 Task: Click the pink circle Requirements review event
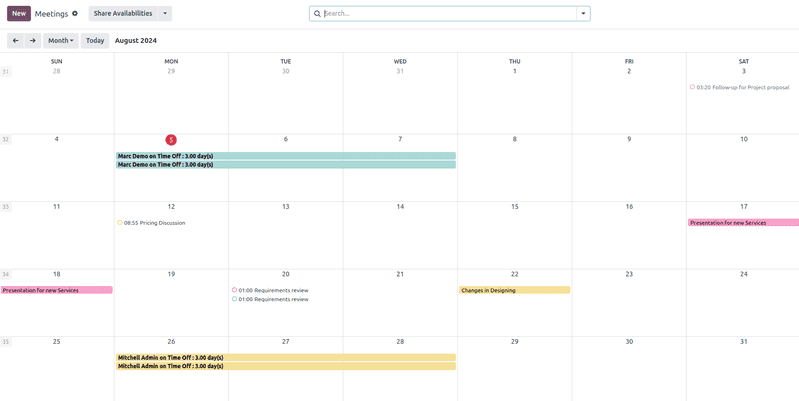coord(270,290)
